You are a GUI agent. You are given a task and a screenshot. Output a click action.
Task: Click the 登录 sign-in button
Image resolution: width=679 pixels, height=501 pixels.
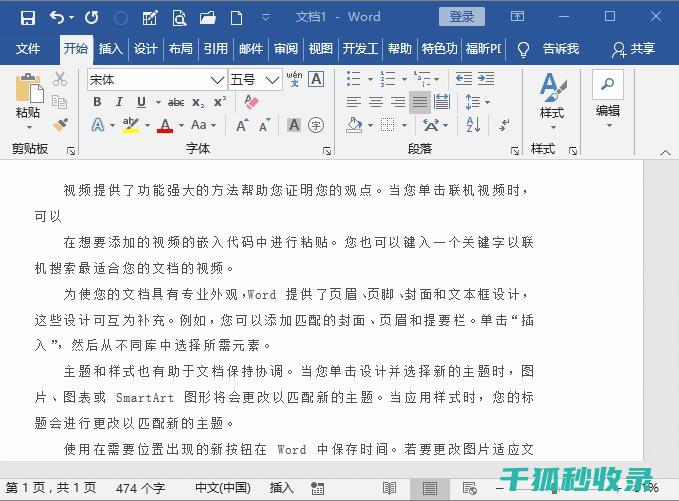(462, 17)
